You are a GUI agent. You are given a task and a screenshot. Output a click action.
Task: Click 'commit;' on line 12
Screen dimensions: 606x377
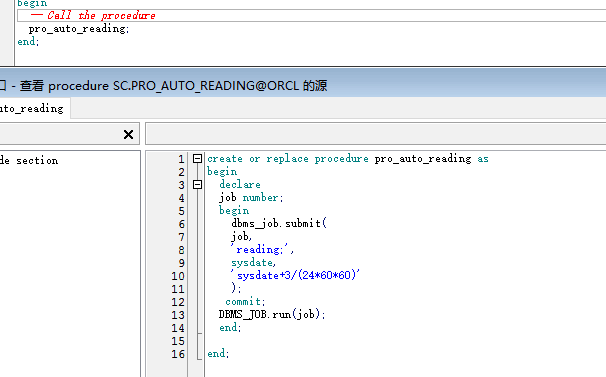[x=245, y=301]
